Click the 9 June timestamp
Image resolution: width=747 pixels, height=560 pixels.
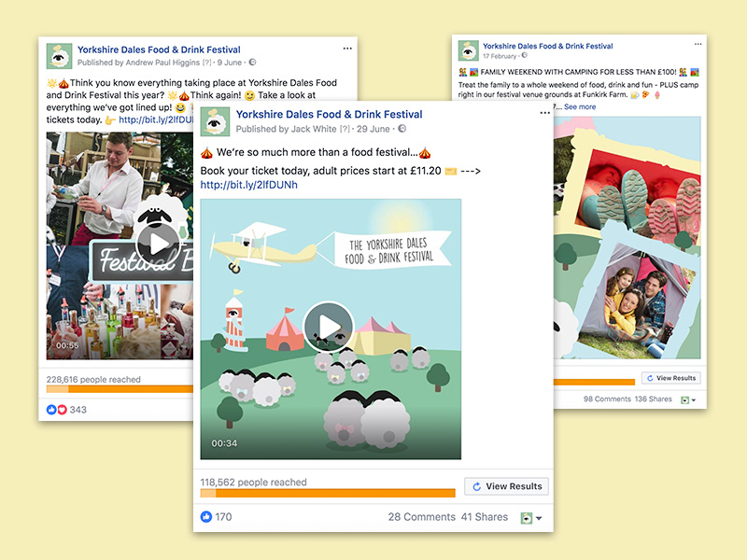(x=230, y=63)
